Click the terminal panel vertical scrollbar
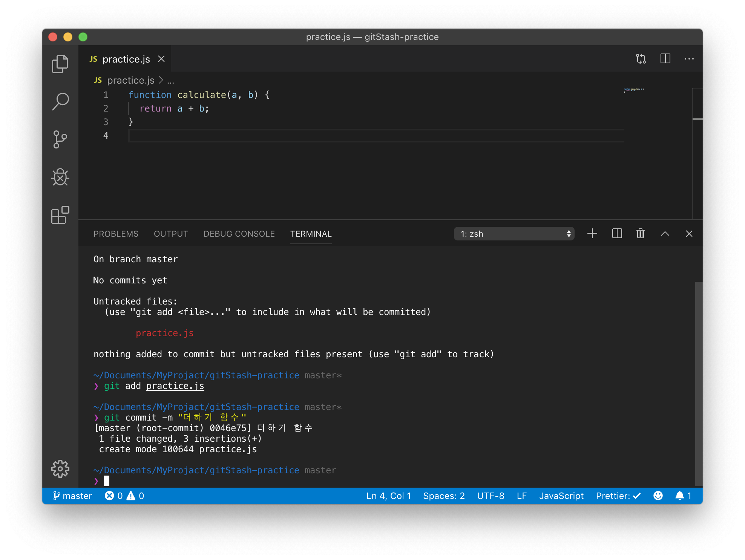745x560 pixels. coord(699,384)
